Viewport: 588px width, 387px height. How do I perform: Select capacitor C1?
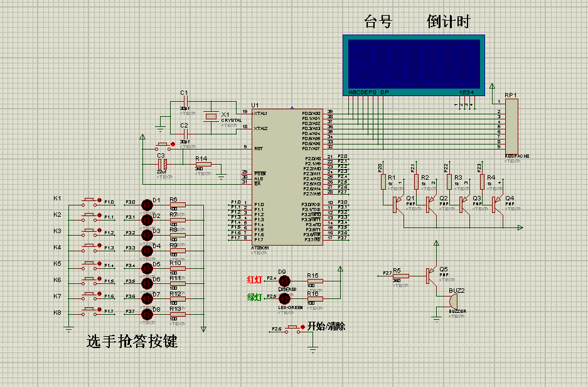pyautogui.click(x=184, y=101)
